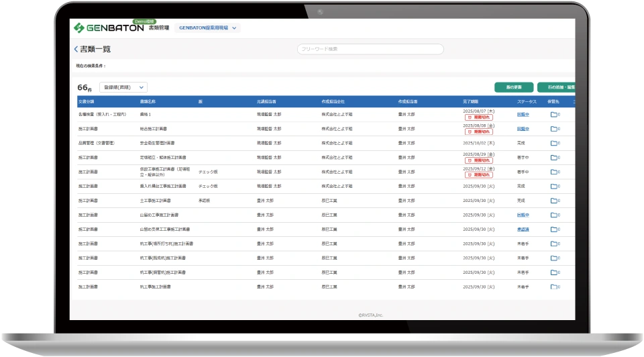
Task: Open folder icon in 2025/08/08 row
Action: 554,129
